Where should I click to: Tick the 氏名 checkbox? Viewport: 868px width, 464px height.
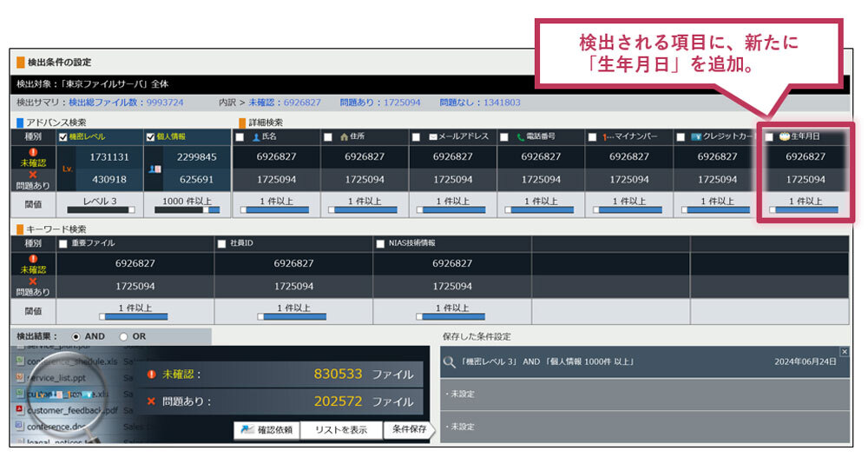[240, 137]
